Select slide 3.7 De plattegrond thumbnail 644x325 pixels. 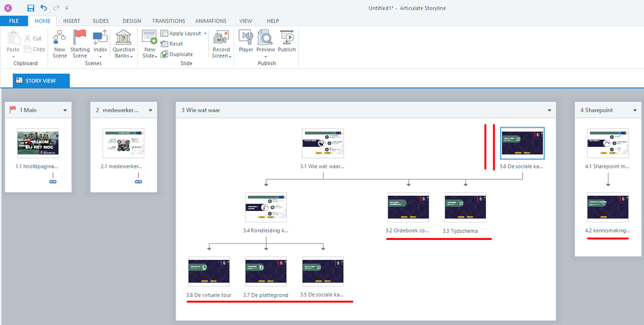tap(266, 271)
